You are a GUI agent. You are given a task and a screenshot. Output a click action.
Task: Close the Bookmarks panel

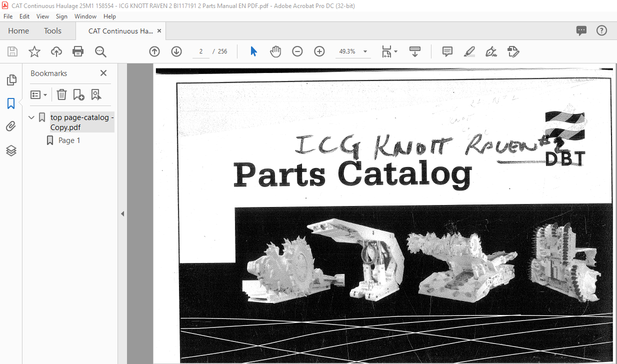[103, 73]
